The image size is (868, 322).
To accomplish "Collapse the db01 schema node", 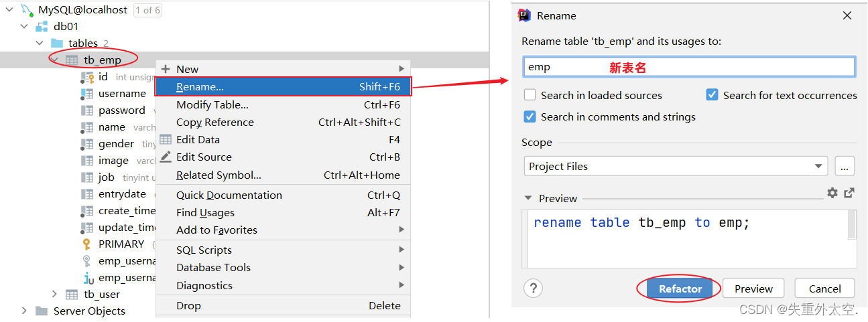I will point(25,27).
